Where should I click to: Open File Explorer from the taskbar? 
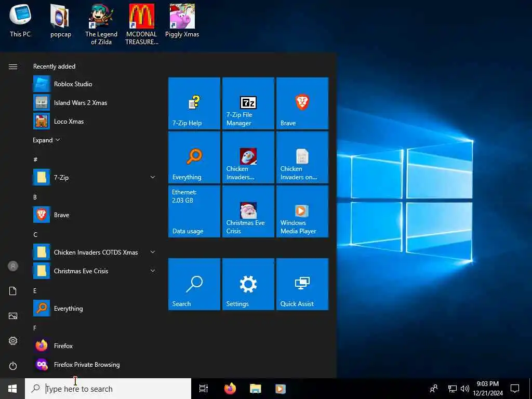coord(256,389)
